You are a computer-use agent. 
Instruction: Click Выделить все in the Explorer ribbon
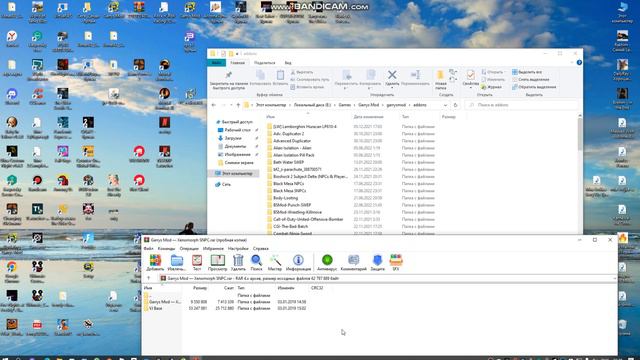click(527, 72)
